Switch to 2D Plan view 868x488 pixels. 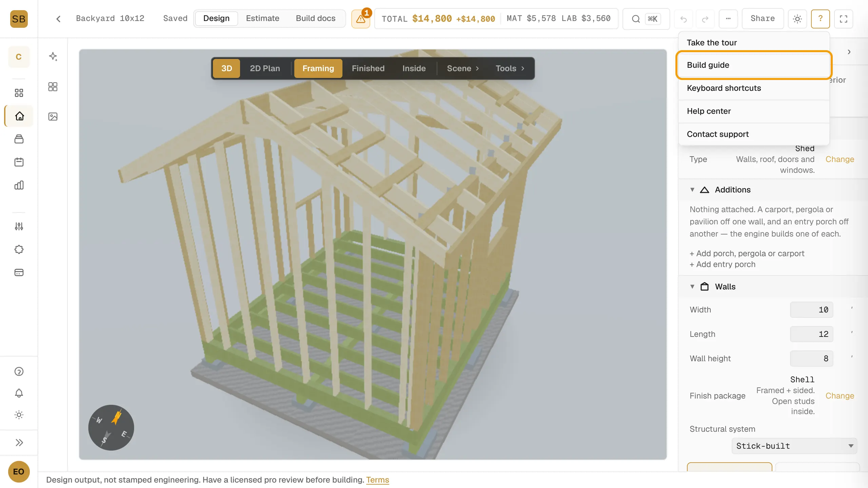click(265, 68)
